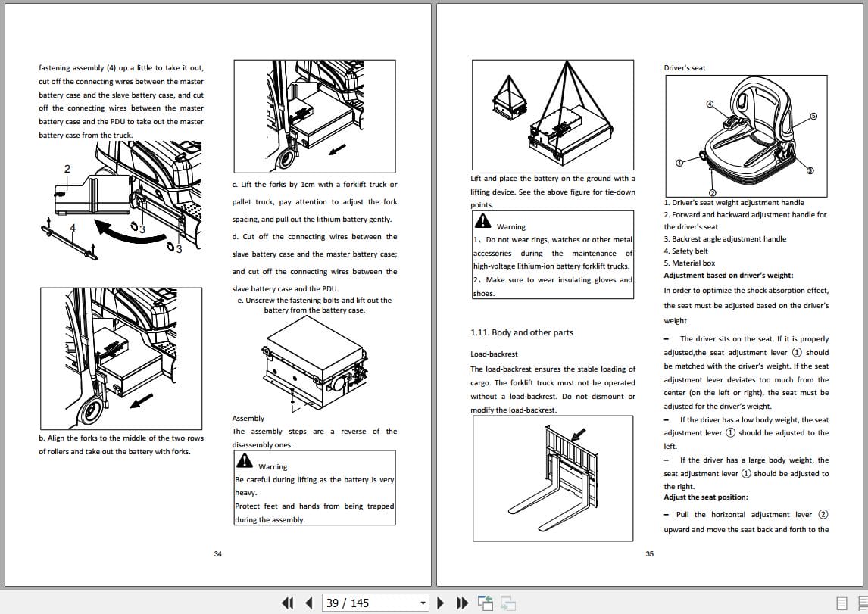Click the battery tie-down lifting figure
Screen dimensions: 868x614
point(552,114)
